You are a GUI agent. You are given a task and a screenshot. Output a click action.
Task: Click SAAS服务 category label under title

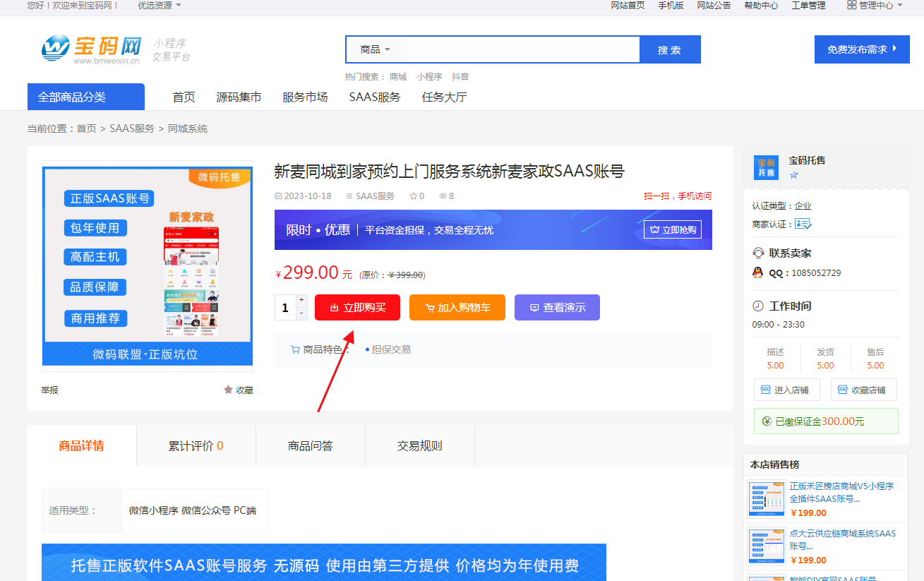(375, 196)
